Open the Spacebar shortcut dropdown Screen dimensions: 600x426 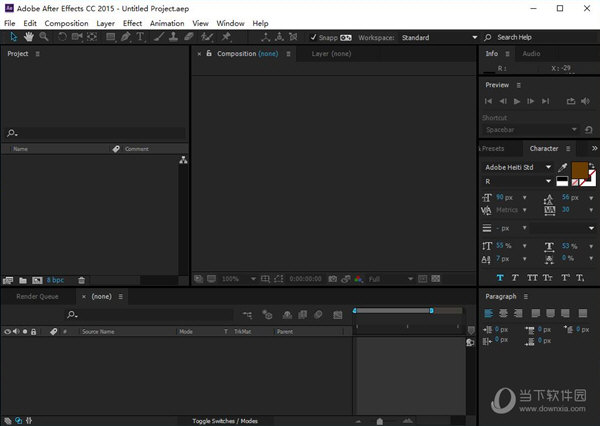click(x=530, y=130)
